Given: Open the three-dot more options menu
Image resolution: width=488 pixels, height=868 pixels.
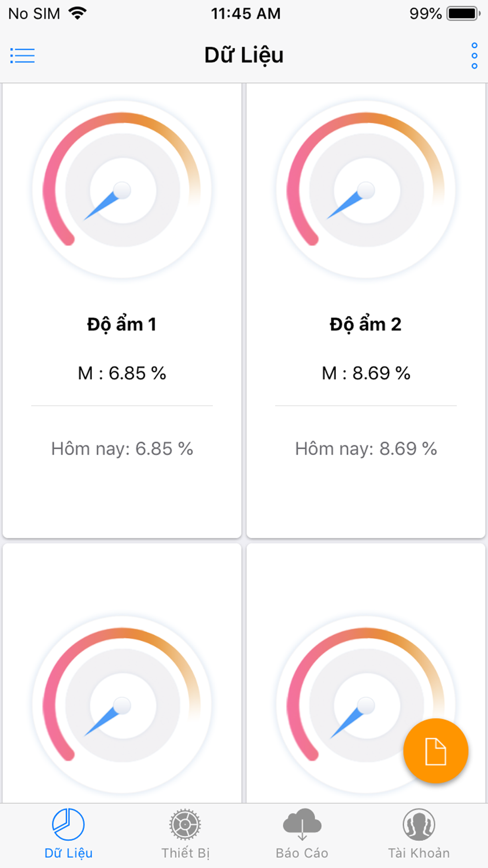Looking at the screenshot, I should (x=474, y=56).
